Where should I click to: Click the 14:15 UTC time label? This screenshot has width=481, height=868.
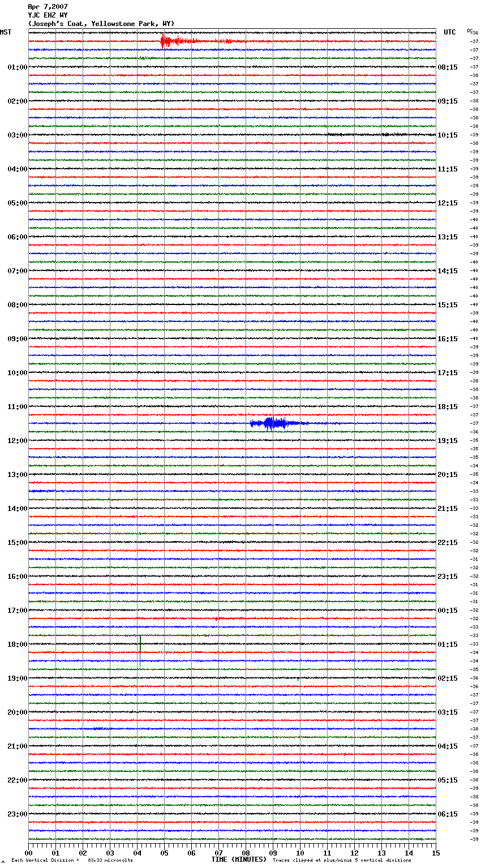(x=448, y=271)
